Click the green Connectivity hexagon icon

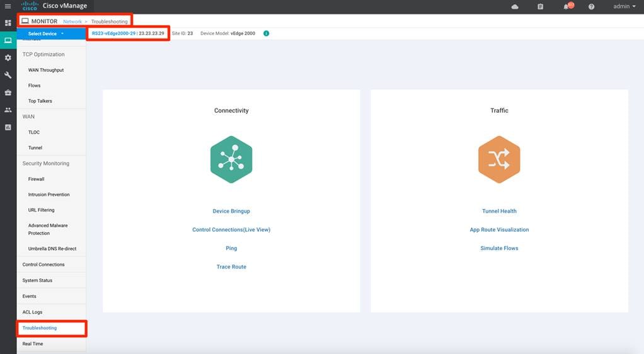coord(231,159)
